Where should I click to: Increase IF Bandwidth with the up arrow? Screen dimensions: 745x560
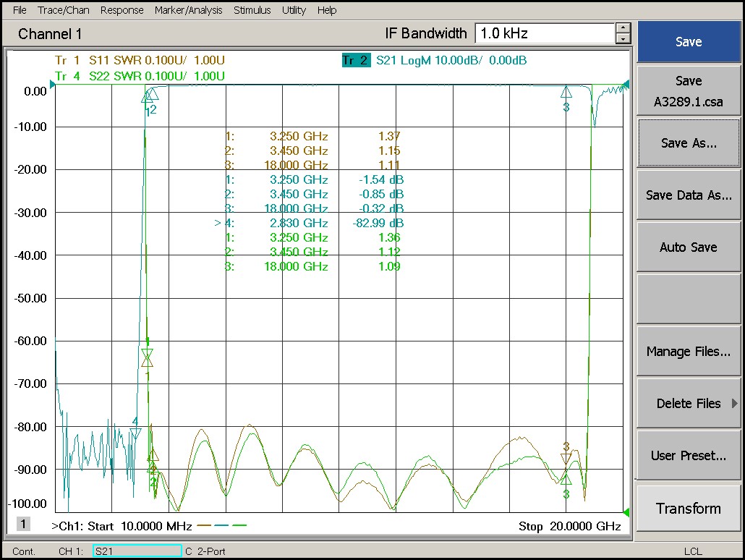coord(623,28)
